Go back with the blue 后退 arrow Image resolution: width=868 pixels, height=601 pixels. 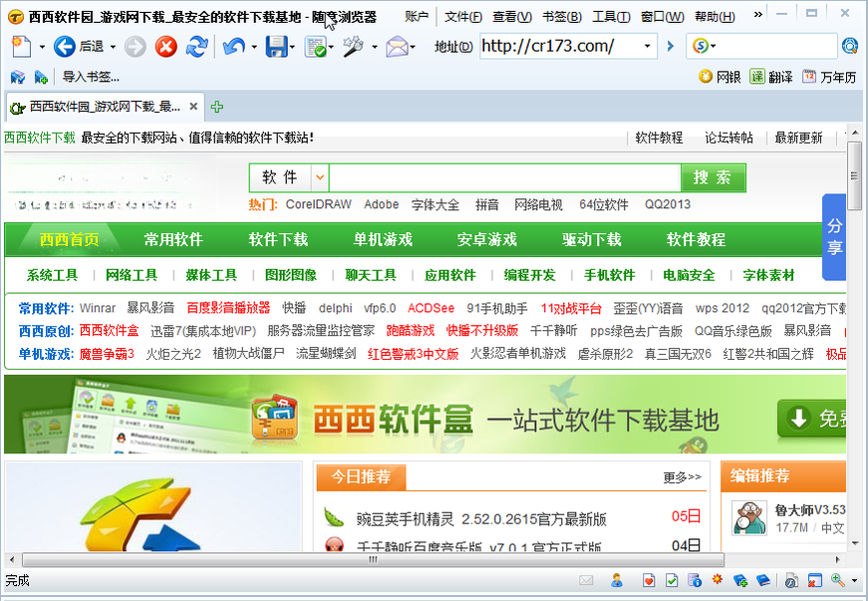[x=64, y=47]
